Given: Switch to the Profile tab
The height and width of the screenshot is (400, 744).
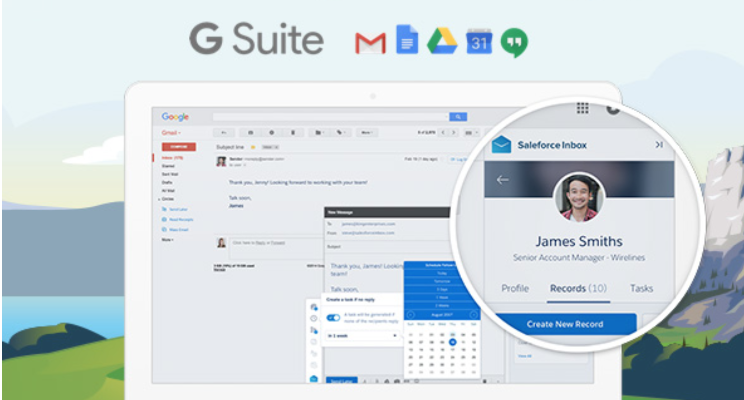Looking at the screenshot, I should pyautogui.click(x=515, y=288).
